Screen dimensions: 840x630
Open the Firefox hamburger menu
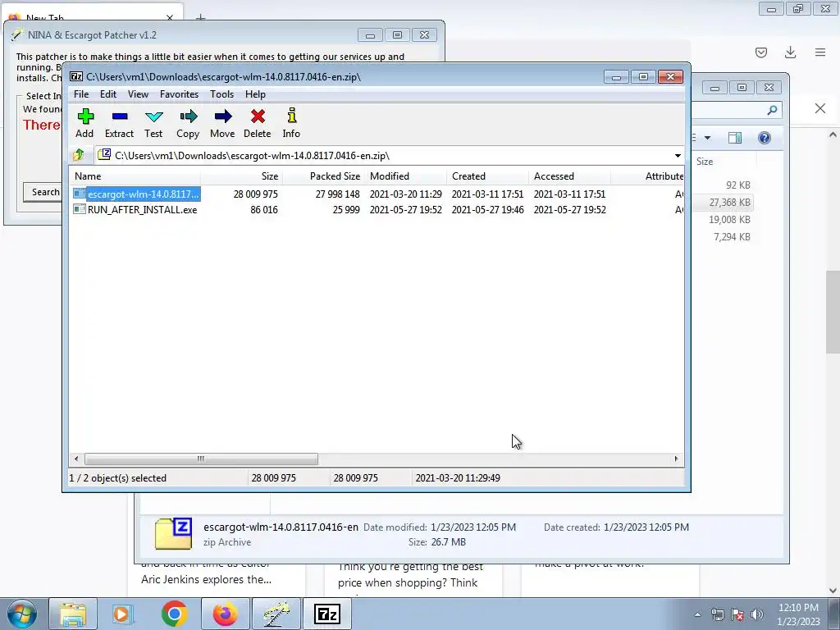820,52
